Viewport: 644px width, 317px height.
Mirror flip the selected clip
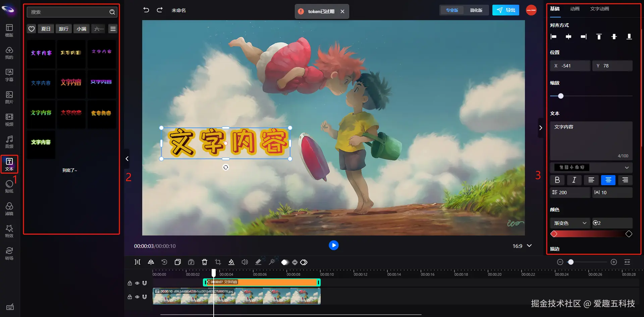click(x=151, y=262)
